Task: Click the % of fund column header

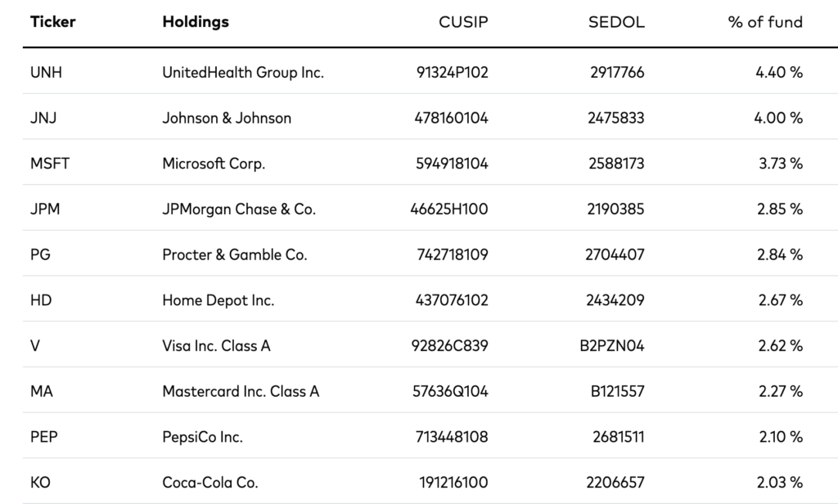Action: point(765,22)
